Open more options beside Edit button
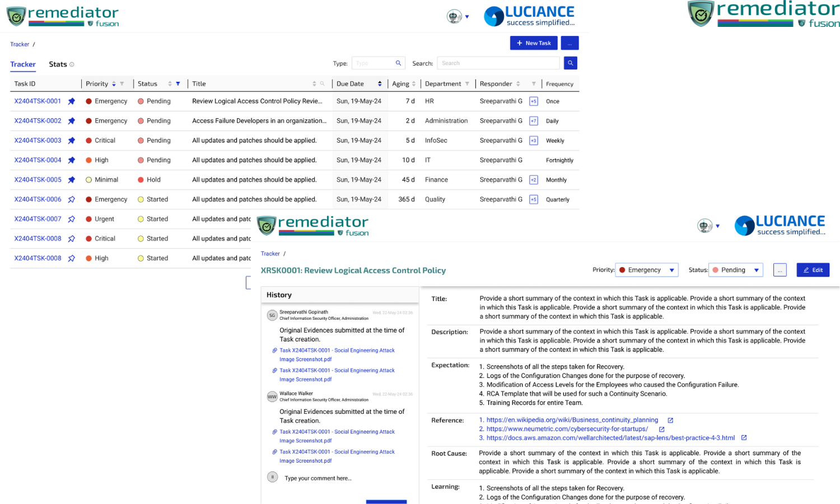The width and height of the screenshot is (840, 504). point(780,270)
